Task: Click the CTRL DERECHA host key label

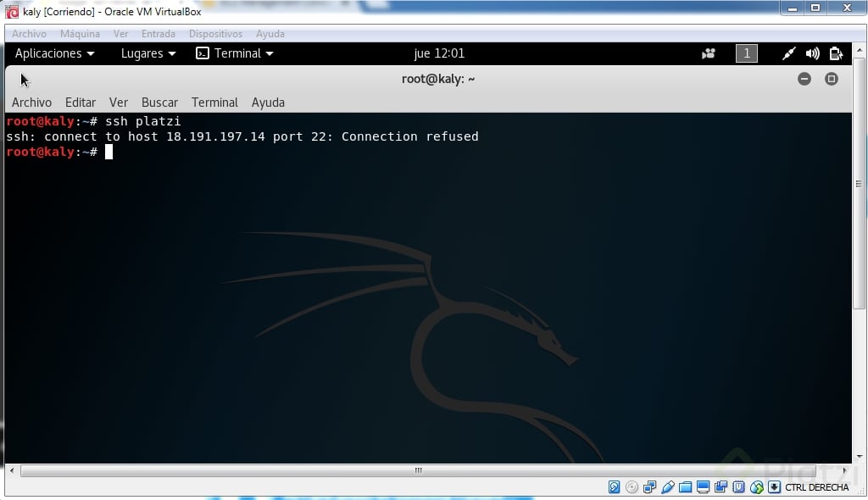Action: [x=816, y=487]
